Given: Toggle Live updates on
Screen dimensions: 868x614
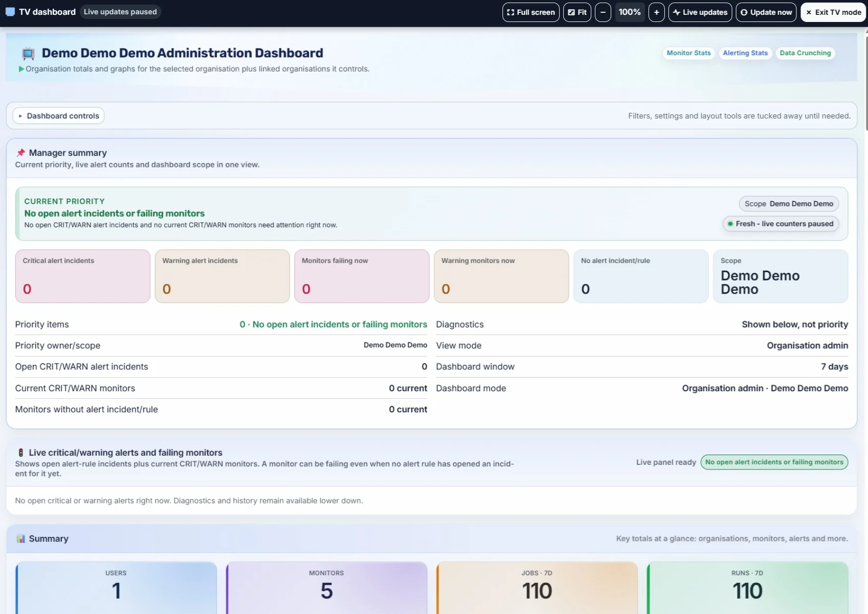Looking at the screenshot, I should click(x=700, y=12).
